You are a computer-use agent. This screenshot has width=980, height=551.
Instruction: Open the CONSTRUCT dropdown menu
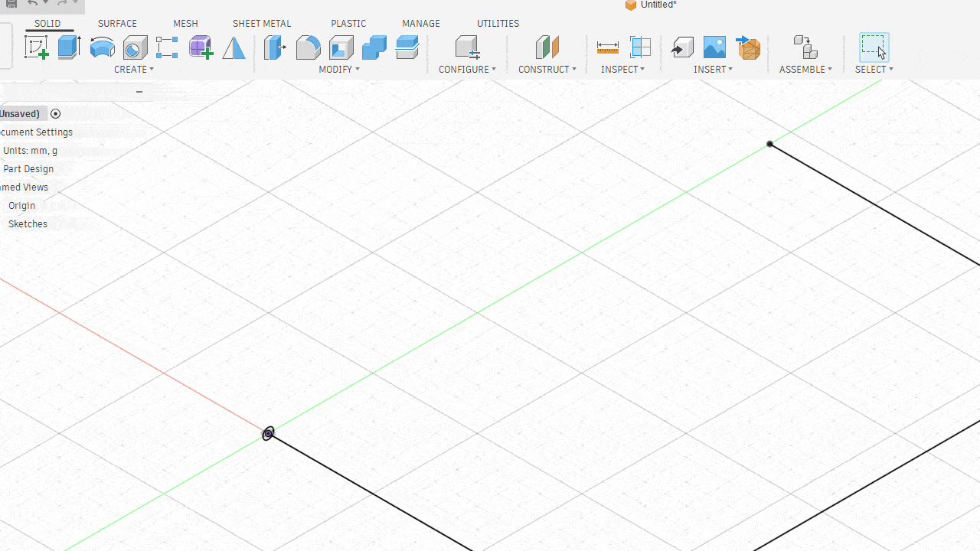pos(547,70)
